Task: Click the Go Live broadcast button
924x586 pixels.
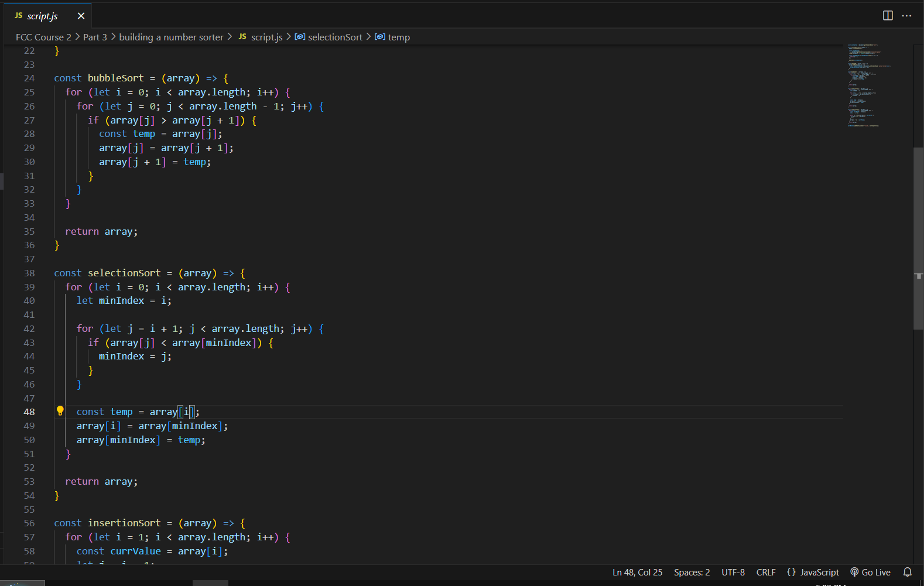Action: click(x=870, y=572)
